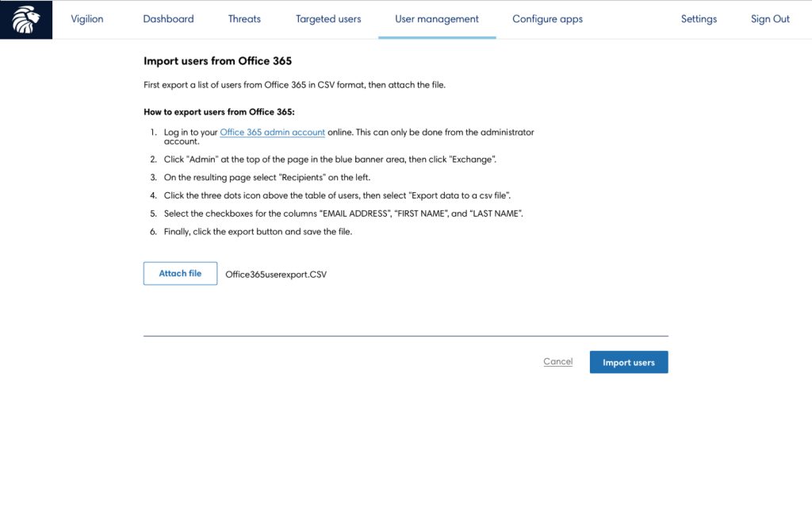812x508 pixels.
Task: Click the 'How to export users' subheading
Action: (219, 112)
